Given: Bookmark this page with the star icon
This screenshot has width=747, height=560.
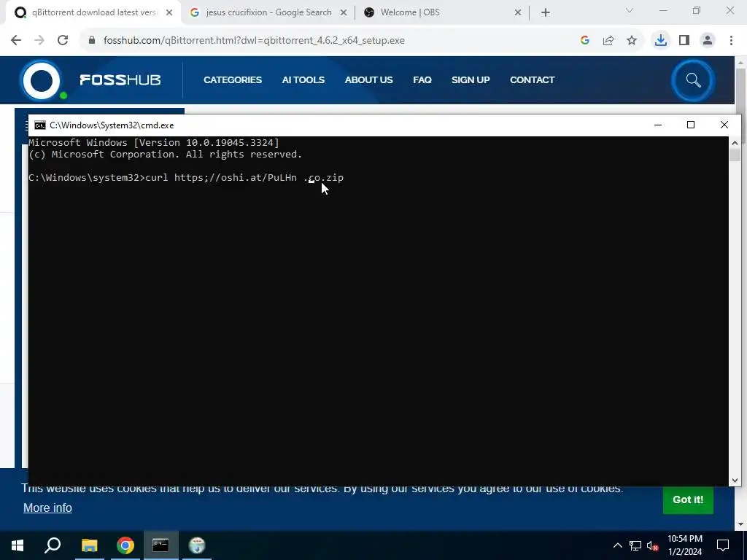Looking at the screenshot, I should tap(632, 41).
